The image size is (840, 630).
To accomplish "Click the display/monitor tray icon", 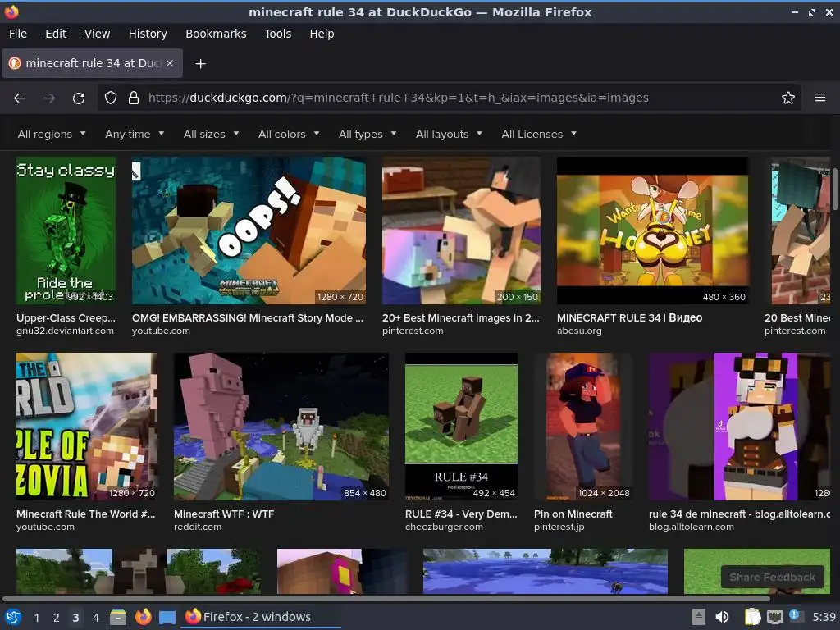I will coord(774,617).
